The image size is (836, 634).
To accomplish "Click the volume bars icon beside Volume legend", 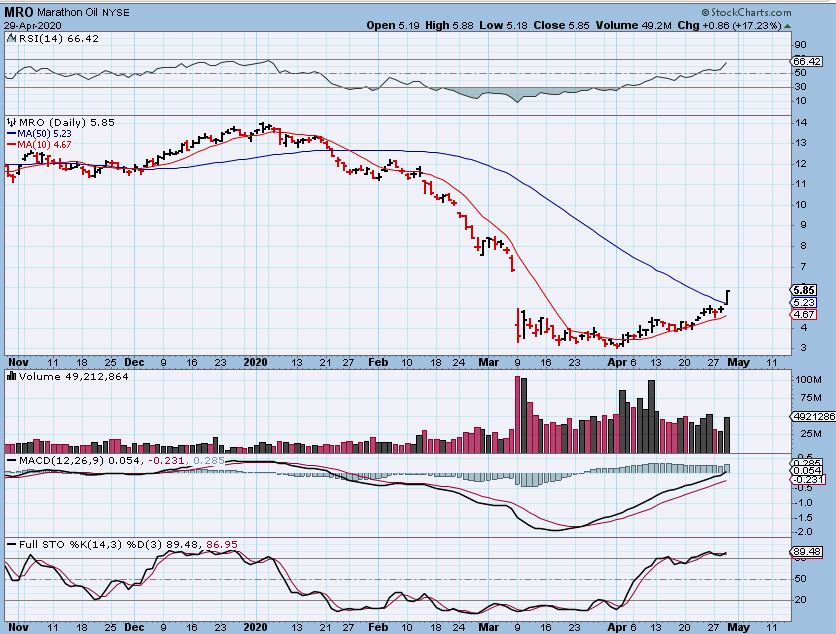I will [11, 376].
